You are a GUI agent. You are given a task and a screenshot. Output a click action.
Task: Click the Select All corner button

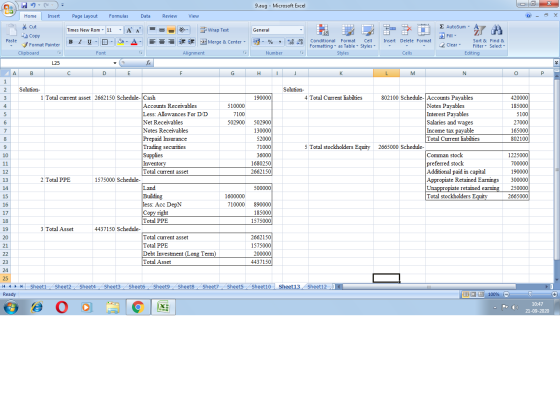tap(5, 73)
